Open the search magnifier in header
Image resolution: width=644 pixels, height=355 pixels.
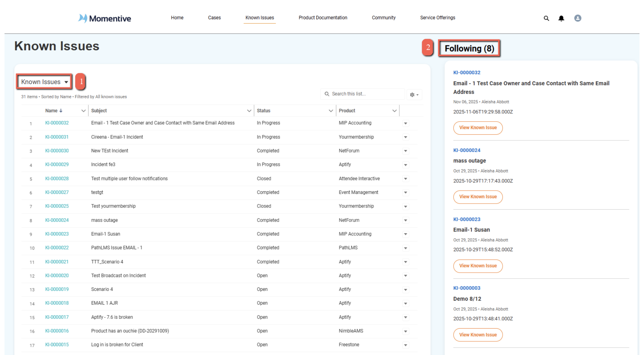[546, 18]
